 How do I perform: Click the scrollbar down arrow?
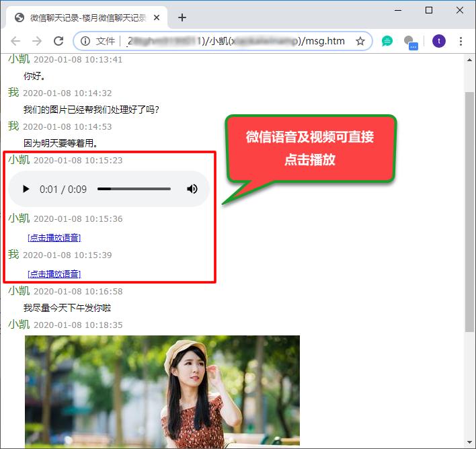click(470, 443)
